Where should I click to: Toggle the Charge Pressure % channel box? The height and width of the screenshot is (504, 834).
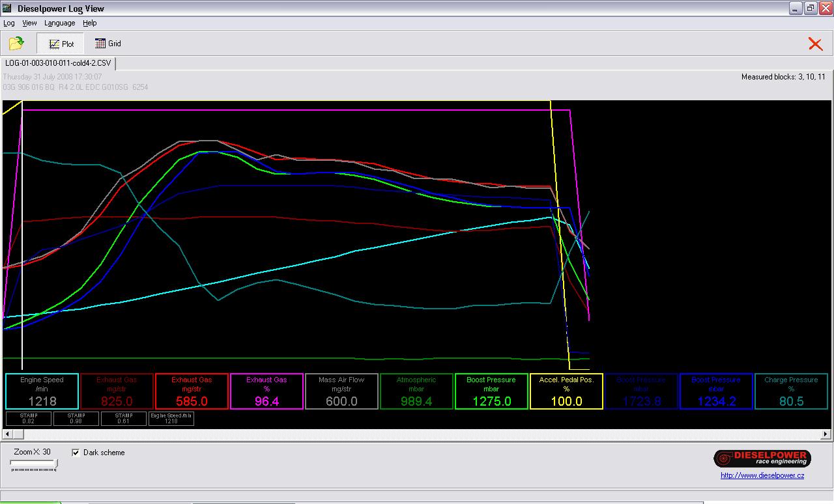791,391
